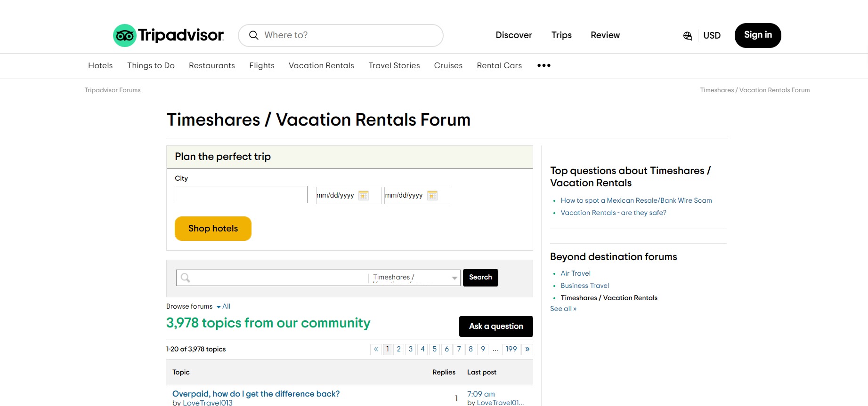
Task: Go to page 3 of topics
Action: (x=411, y=349)
